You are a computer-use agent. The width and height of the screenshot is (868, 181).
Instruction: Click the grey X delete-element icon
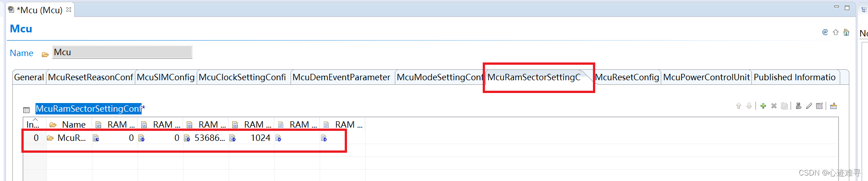774,106
